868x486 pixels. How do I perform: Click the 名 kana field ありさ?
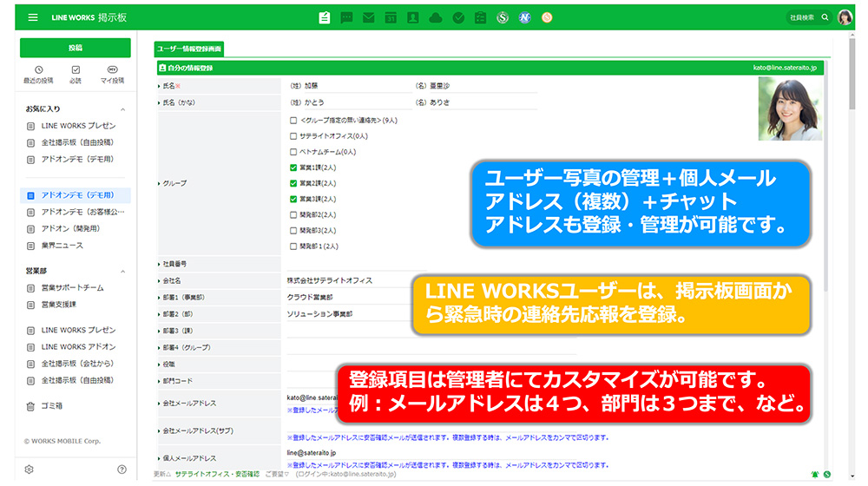point(483,102)
